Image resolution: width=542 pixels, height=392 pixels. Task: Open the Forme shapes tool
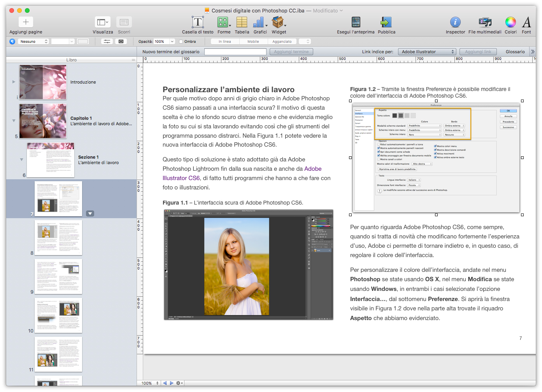click(224, 22)
